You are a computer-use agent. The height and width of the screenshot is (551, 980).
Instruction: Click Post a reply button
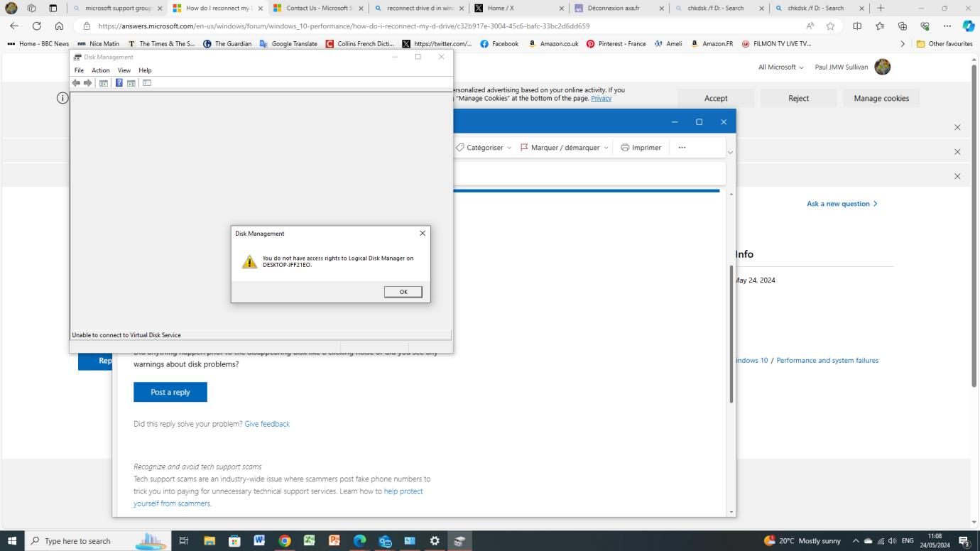tap(170, 392)
